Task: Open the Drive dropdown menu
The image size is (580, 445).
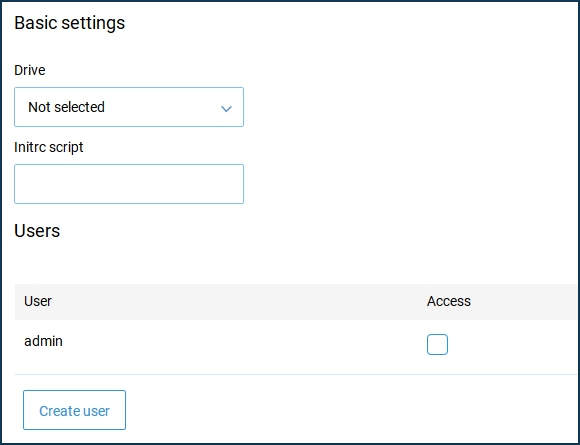Action: pyautogui.click(x=129, y=107)
